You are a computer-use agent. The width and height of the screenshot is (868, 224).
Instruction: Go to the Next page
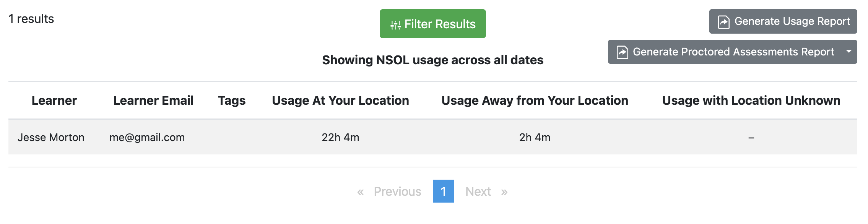point(478,192)
